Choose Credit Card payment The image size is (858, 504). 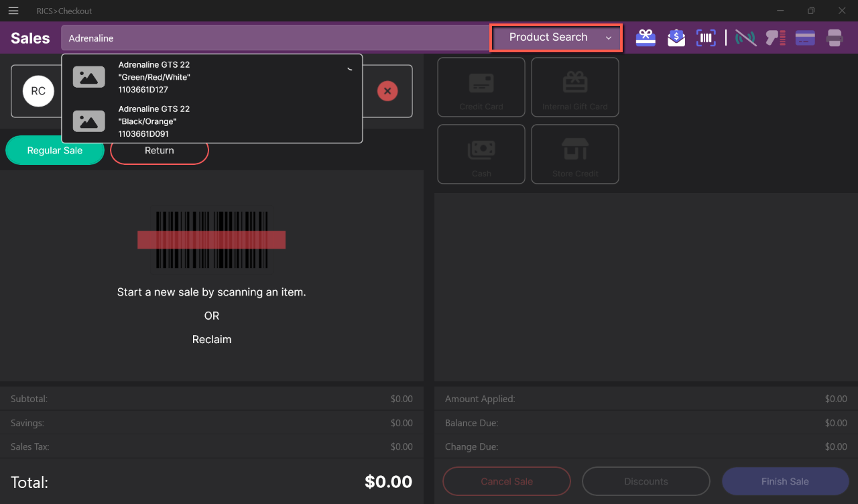pos(481,87)
